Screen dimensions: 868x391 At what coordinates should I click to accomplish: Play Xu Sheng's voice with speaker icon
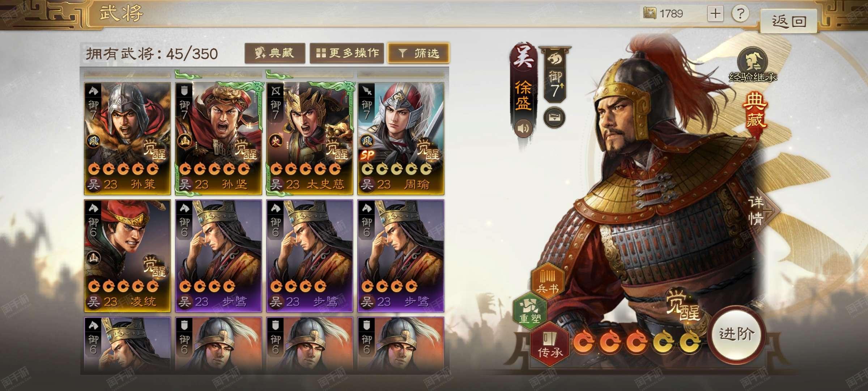(523, 127)
